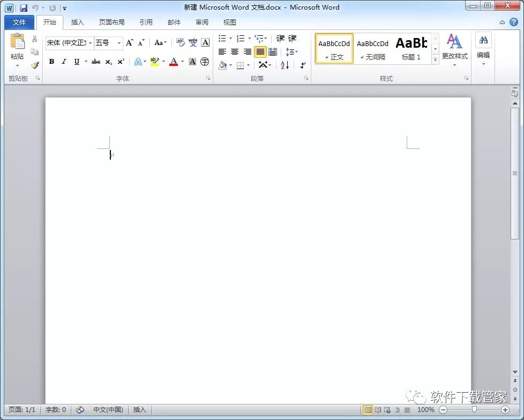Open the font size dropdown (五号)
The height and width of the screenshot is (420, 524).
click(118, 43)
